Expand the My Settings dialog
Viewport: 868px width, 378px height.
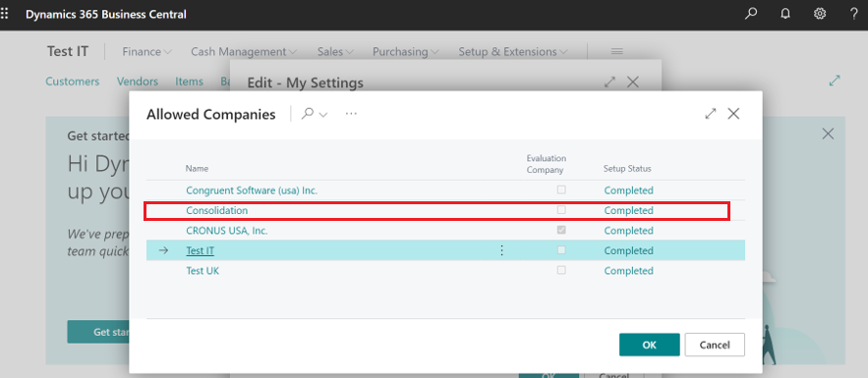[609, 82]
